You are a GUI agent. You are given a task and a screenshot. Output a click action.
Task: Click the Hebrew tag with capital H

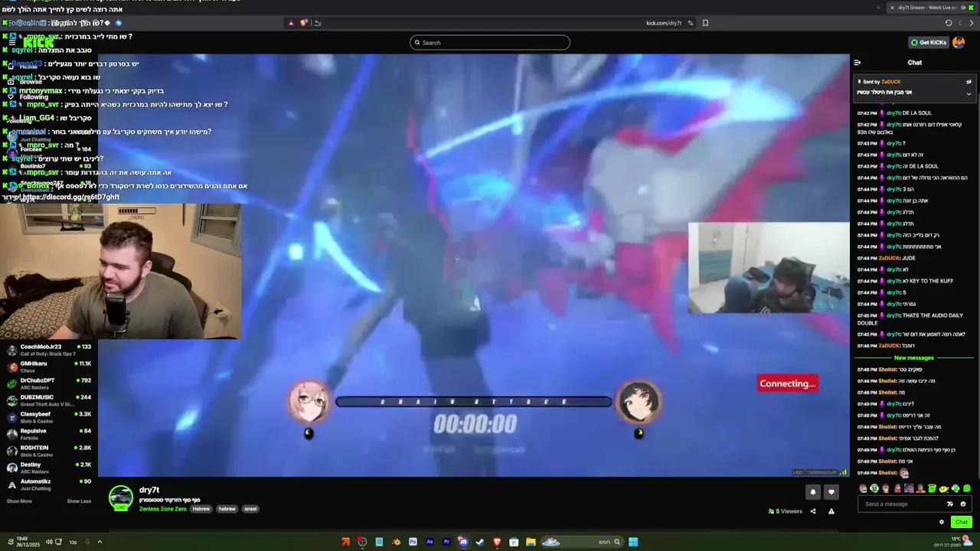201,509
